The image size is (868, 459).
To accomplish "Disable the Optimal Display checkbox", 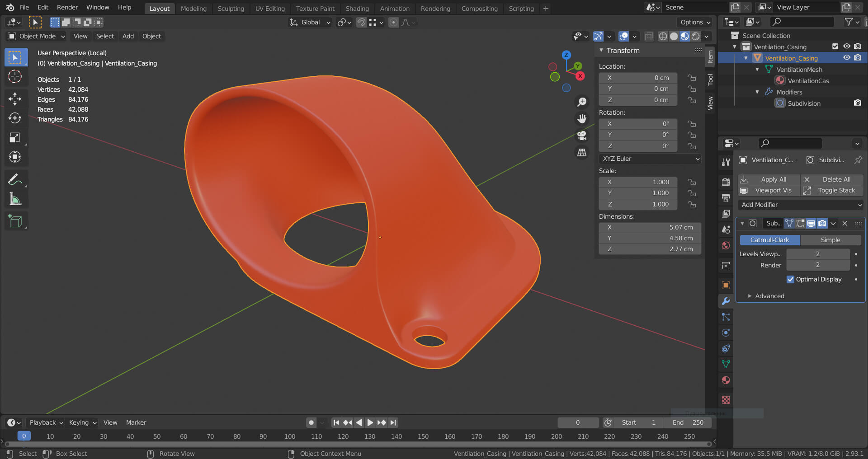I will [x=790, y=279].
